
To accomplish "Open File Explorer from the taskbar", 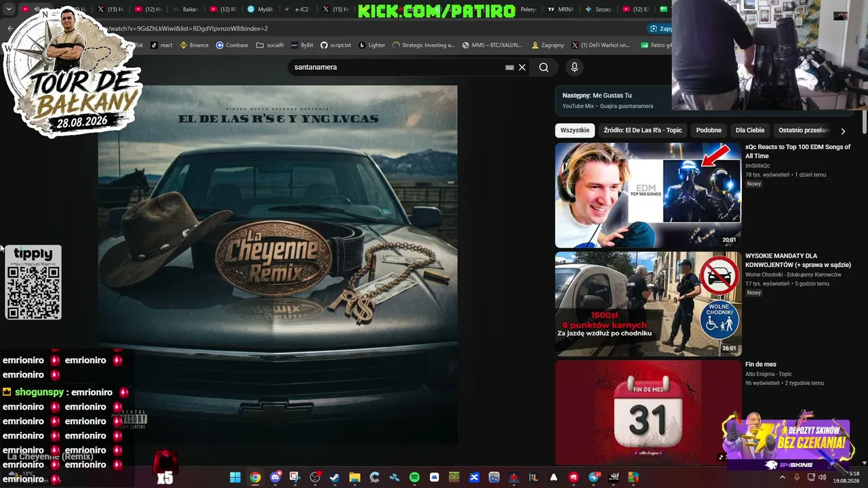I will coord(355,477).
